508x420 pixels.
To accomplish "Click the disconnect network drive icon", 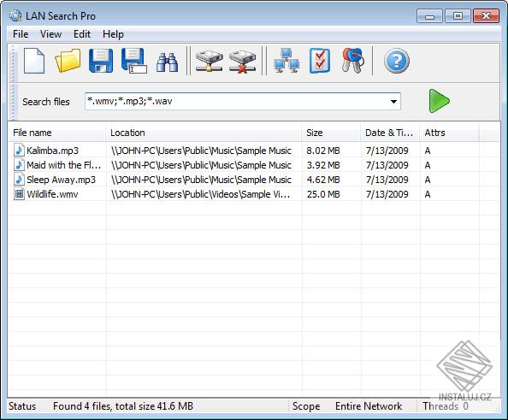I will 242,62.
